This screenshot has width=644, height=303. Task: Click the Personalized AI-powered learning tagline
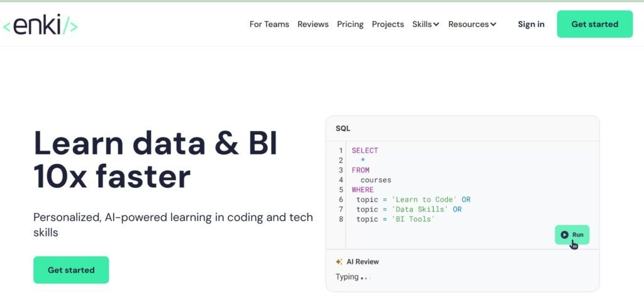tap(173, 225)
